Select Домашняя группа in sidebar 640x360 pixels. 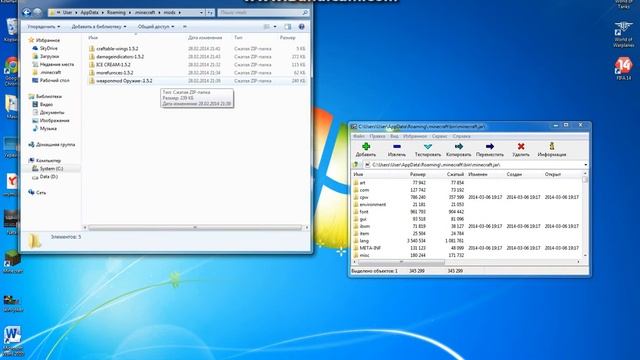coord(56,144)
